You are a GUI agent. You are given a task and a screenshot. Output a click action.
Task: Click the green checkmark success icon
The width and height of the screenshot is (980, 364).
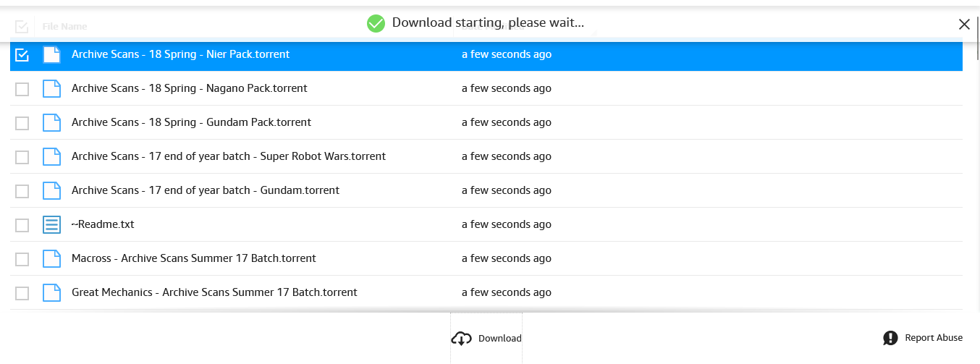click(376, 23)
